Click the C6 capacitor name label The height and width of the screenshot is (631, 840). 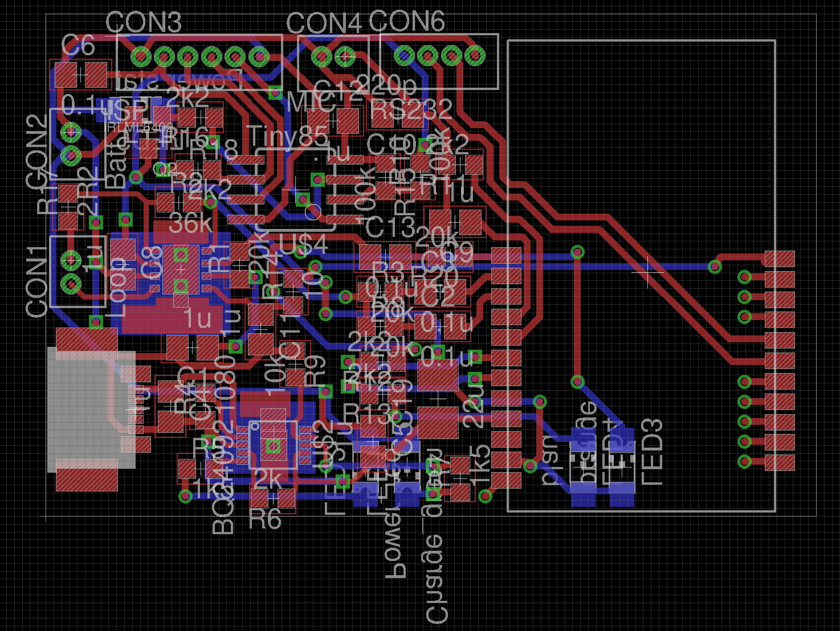(x=78, y=46)
